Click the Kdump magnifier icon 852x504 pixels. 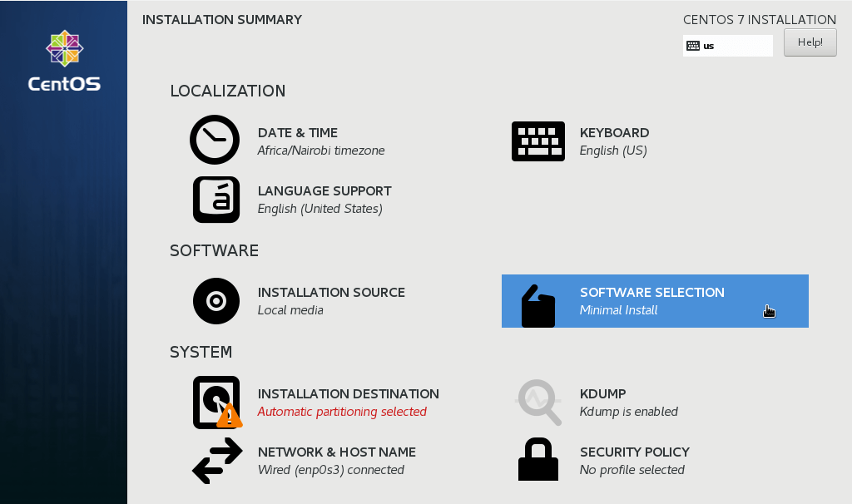(538, 402)
